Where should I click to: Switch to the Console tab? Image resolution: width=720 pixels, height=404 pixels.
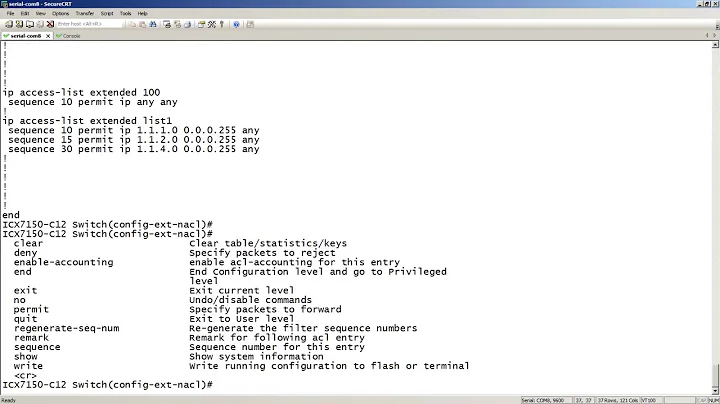(68, 36)
